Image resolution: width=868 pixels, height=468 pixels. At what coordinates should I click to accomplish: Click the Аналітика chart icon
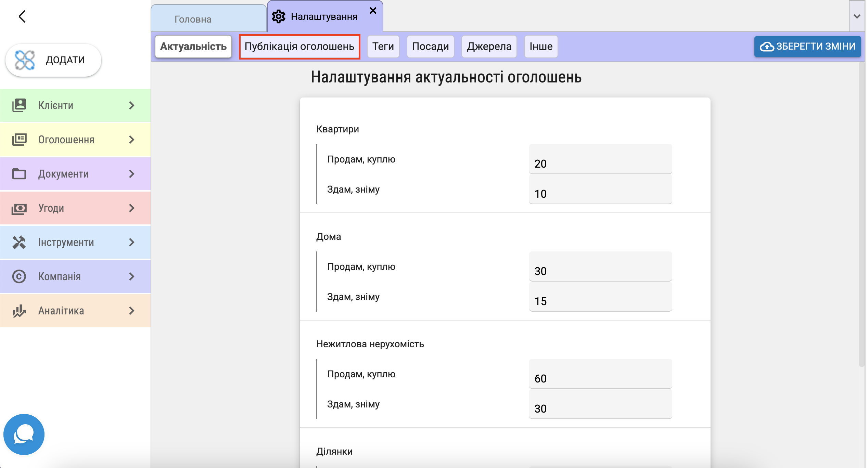[19, 311]
